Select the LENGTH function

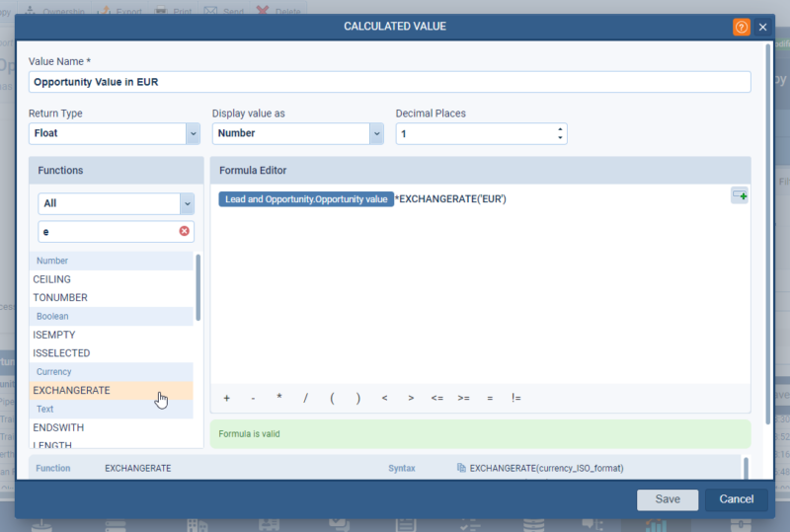(111, 443)
